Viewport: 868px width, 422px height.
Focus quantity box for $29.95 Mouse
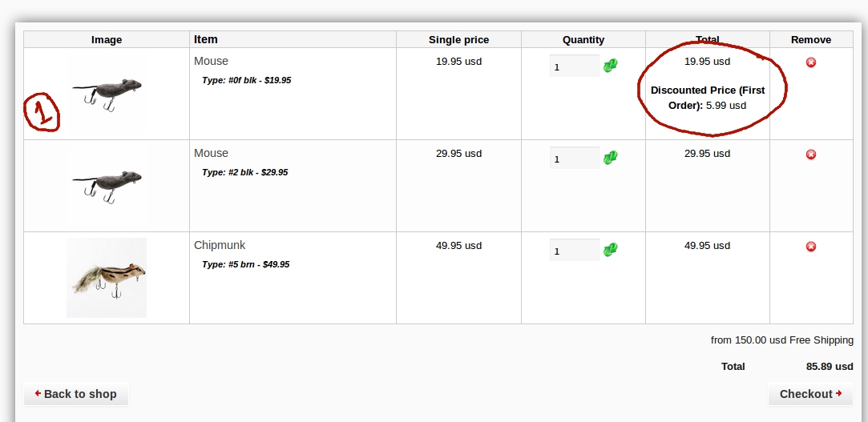coord(574,159)
